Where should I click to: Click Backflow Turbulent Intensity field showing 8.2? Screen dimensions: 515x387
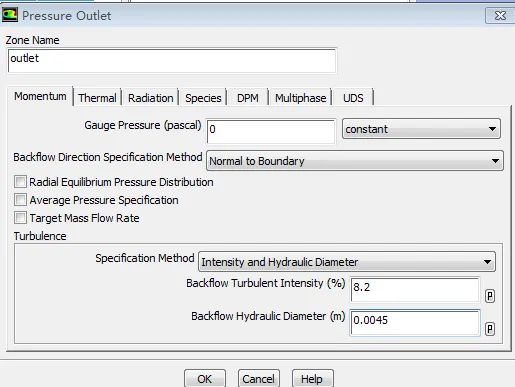pos(415,290)
